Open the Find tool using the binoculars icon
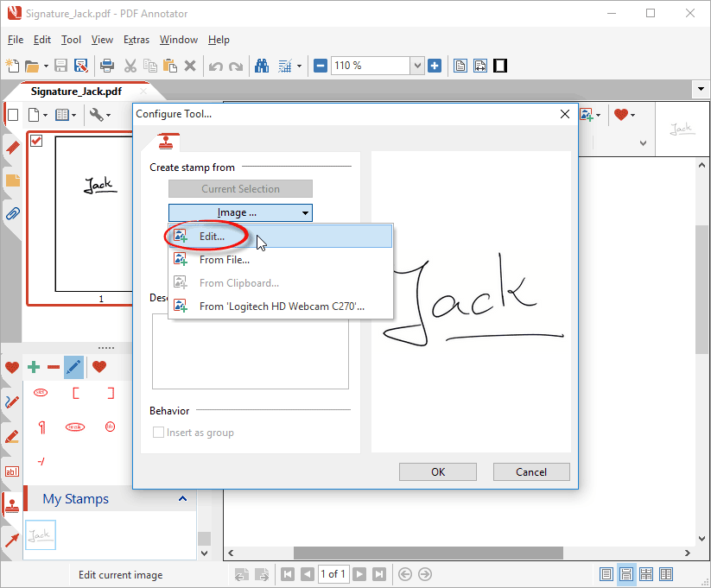The height and width of the screenshot is (588, 711). click(x=262, y=65)
